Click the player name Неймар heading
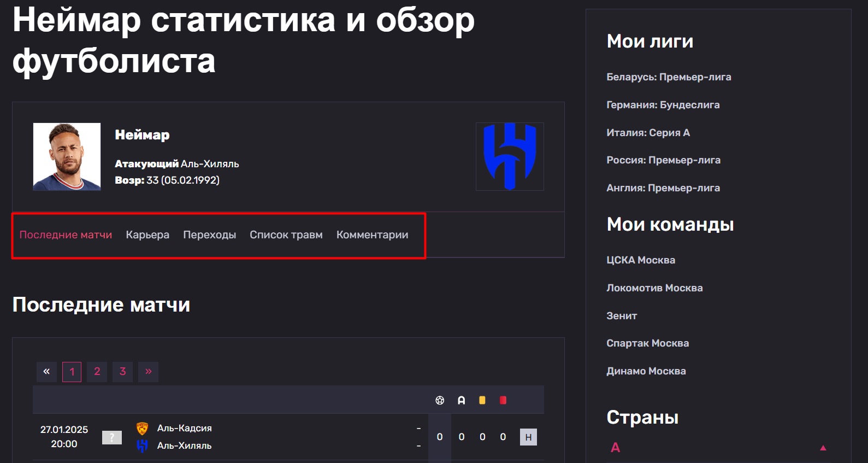This screenshot has width=868, height=463. (142, 134)
